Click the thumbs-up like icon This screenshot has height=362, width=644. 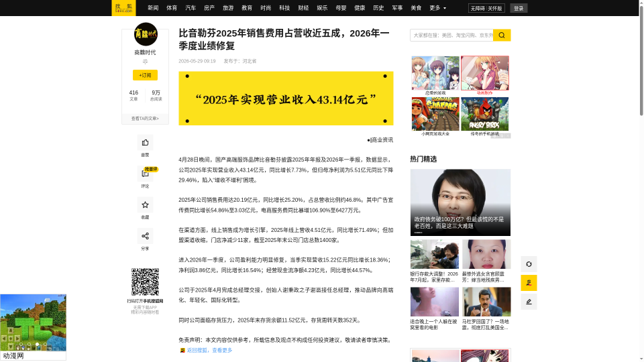[145, 143]
